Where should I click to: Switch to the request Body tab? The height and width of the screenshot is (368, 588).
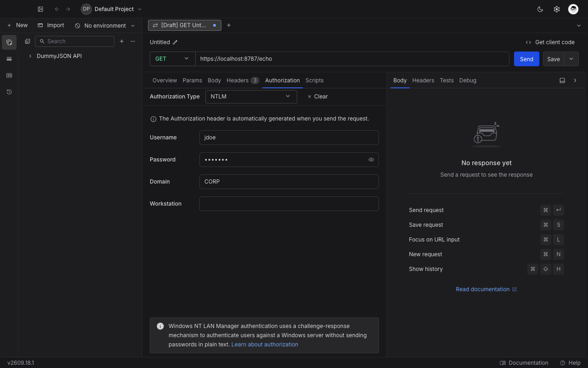(x=215, y=80)
